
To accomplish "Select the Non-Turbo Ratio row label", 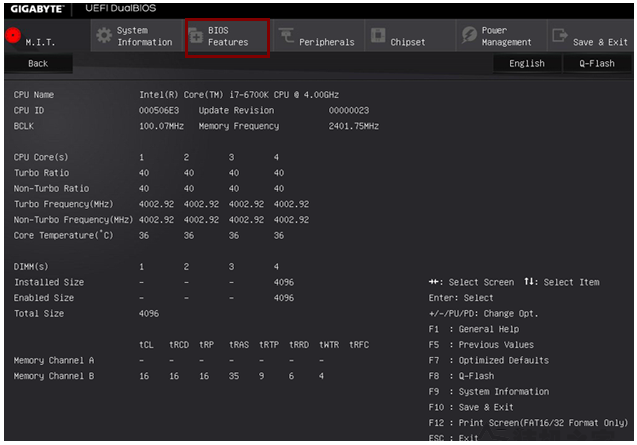I will click(x=51, y=189).
